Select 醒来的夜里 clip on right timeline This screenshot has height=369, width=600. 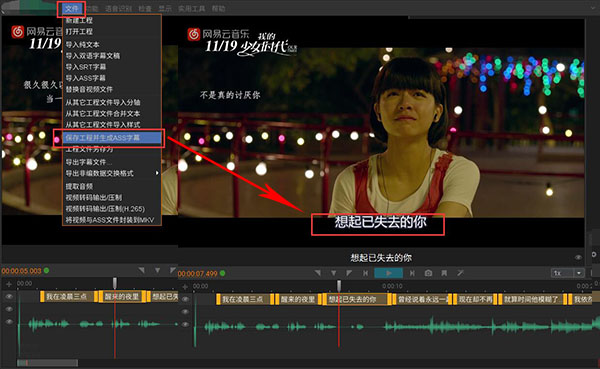[x=298, y=299]
